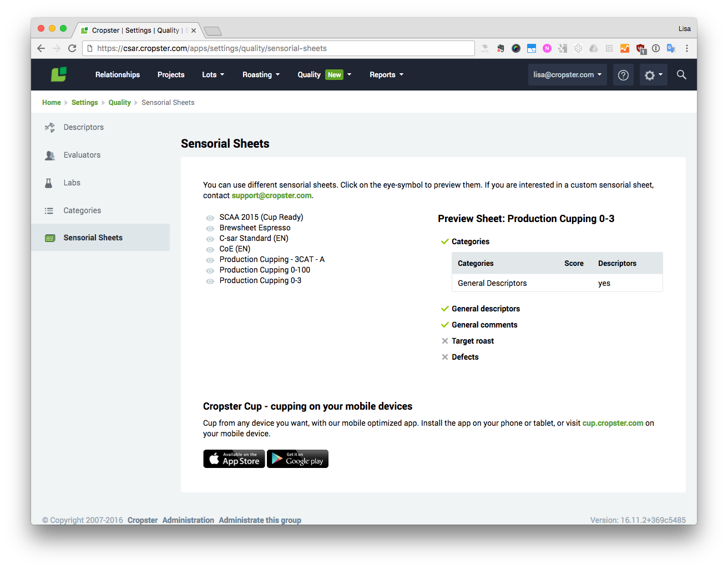Expand the Reports dropdown menu
The width and height of the screenshot is (728, 569).
click(x=387, y=75)
